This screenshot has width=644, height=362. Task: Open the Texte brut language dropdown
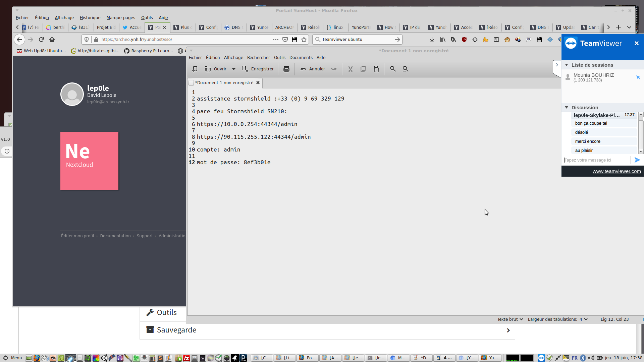coord(510,319)
